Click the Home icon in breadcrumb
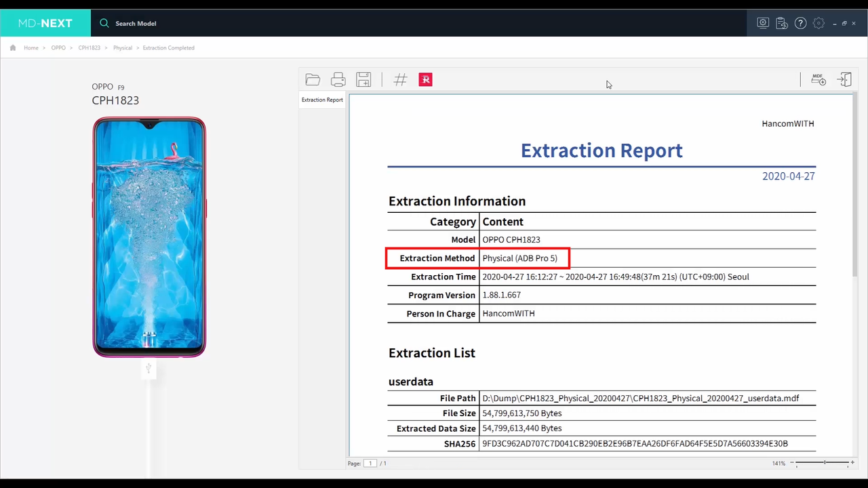Image resolution: width=868 pixels, height=488 pixels. 12,47
